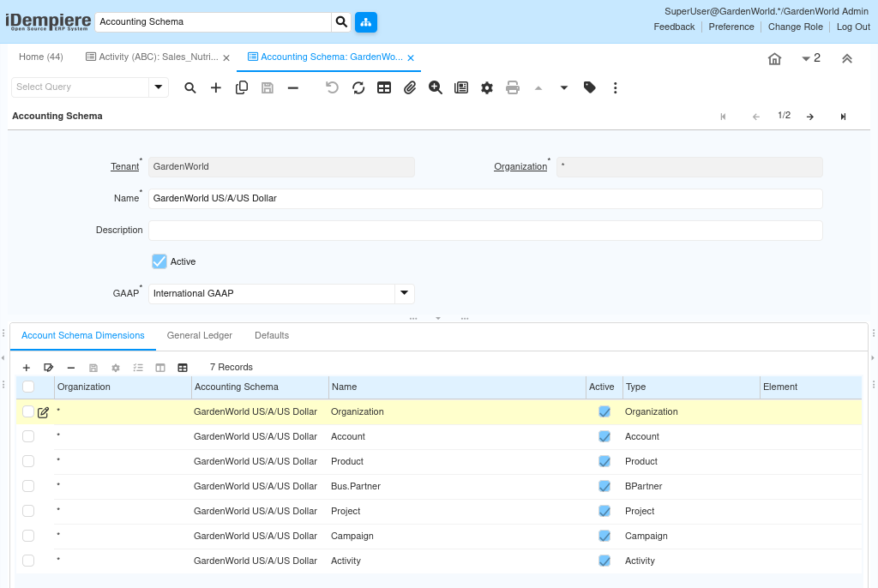Switch to the General Ledger tab
This screenshot has width=878, height=588.
199,335
